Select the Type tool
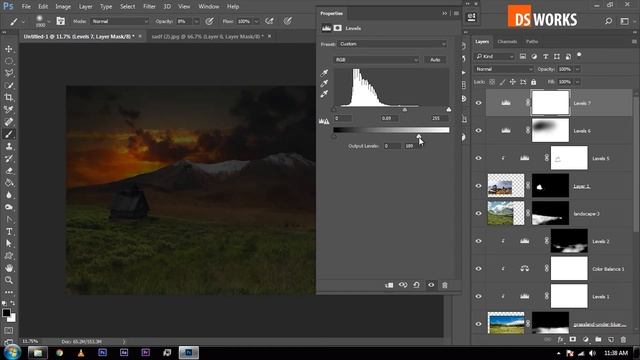The image size is (640, 360). click(9, 231)
